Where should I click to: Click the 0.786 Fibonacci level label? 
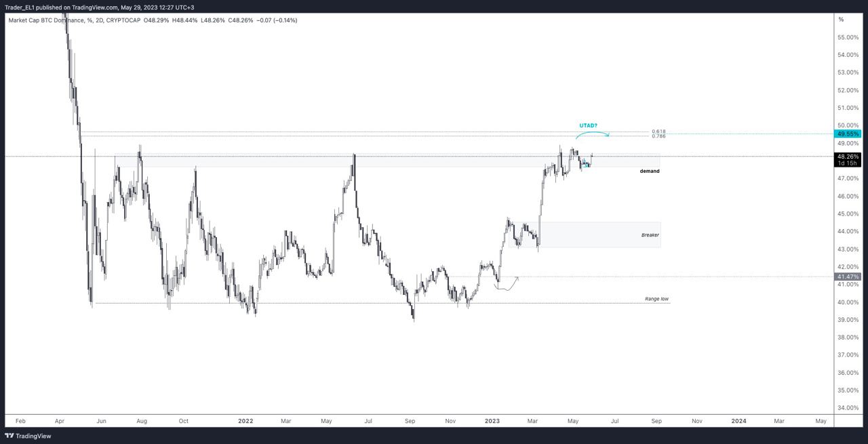point(658,136)
